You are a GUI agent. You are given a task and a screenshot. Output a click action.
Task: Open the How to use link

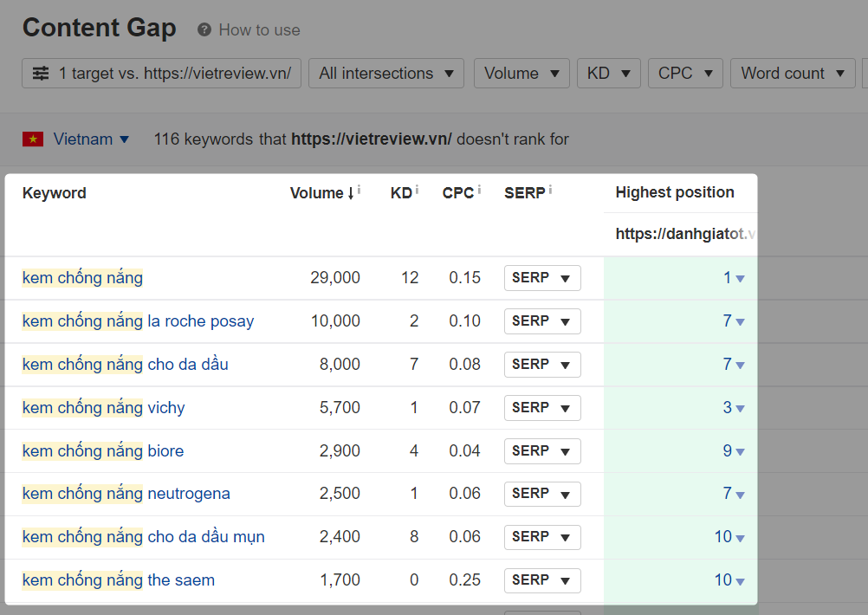tap(259, 30)
